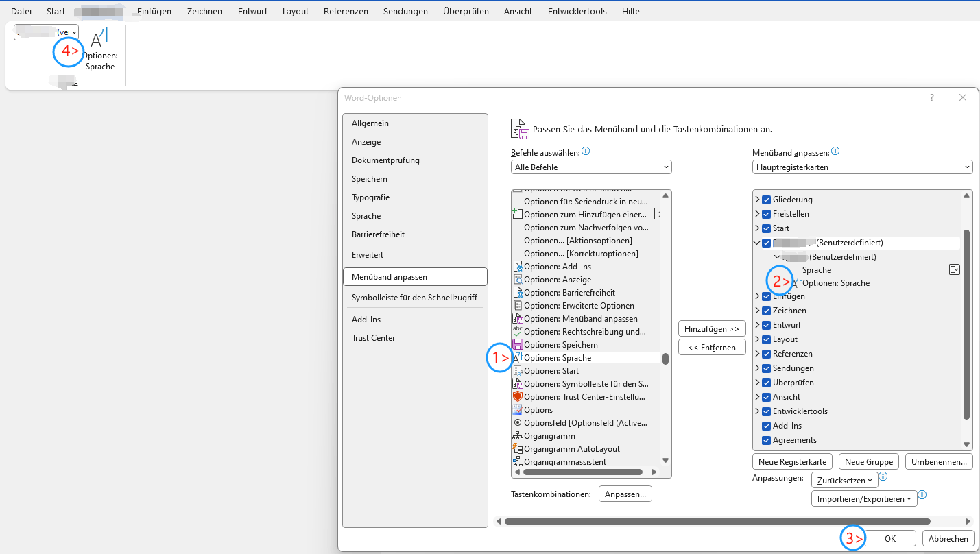
Task: Uncheck the Layout tab checkbox
Action: pos(767,339)
